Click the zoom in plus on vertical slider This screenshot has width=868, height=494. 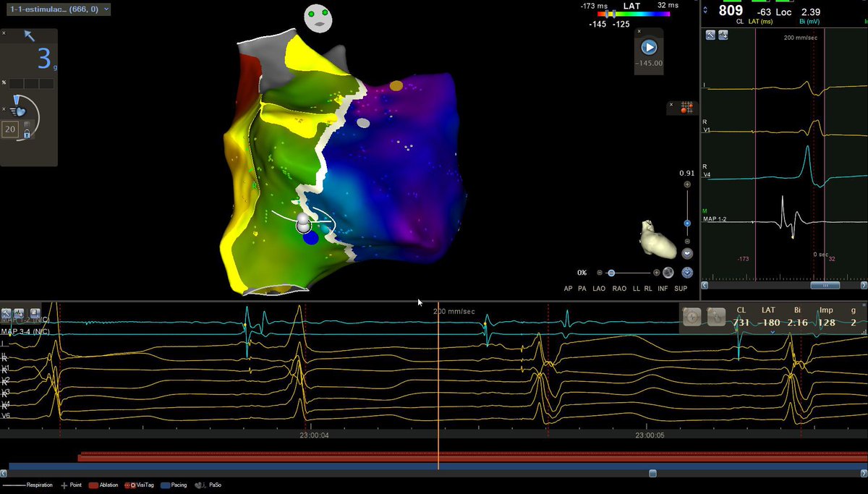click(x=687, y=184)
